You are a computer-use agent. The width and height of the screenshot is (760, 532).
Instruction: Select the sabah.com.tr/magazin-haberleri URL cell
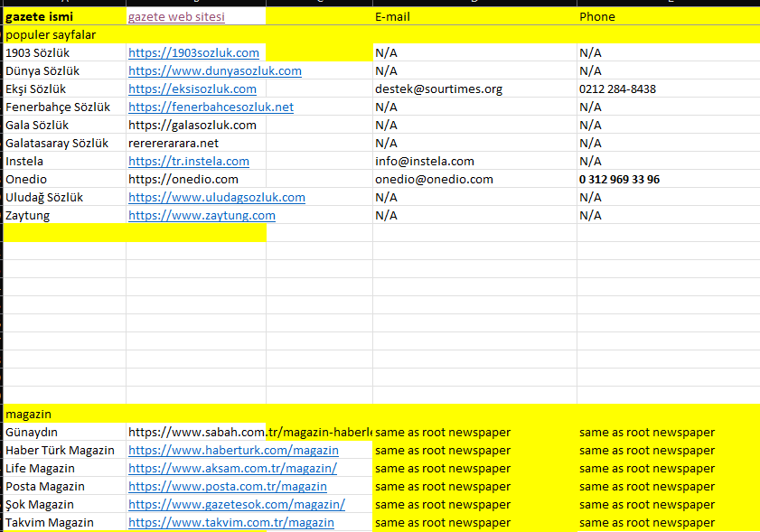(x=196, y=432)
